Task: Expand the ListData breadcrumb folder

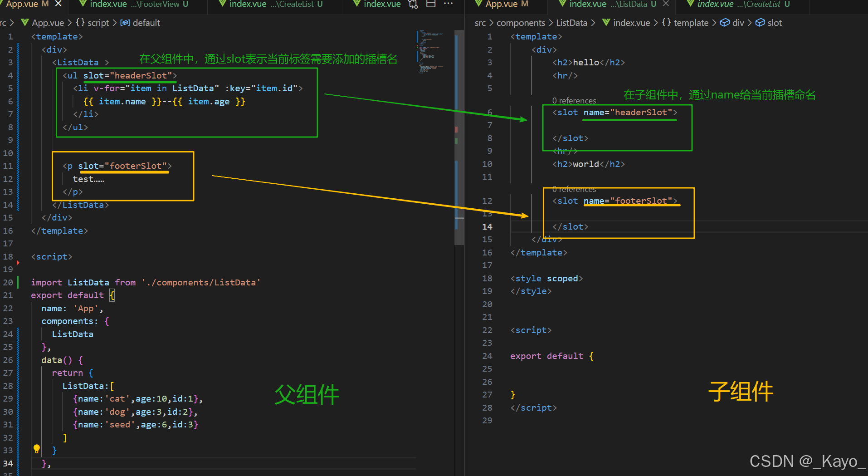Action: (571, 23)
